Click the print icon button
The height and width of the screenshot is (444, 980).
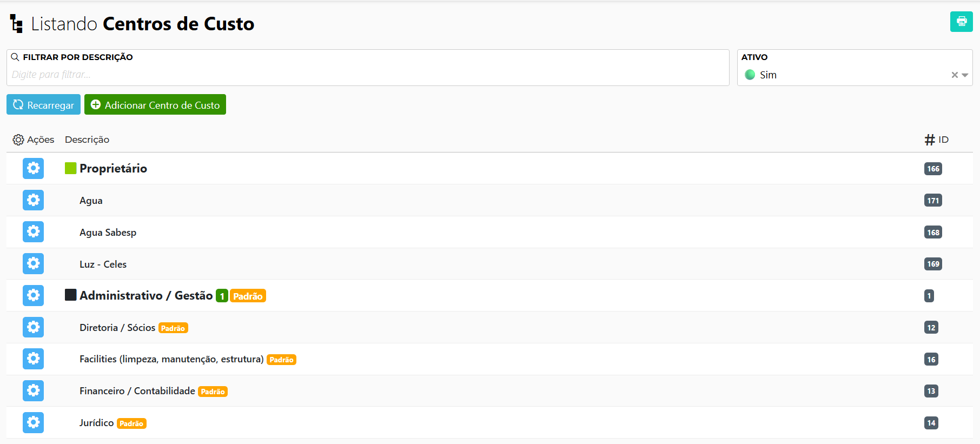click(x=961, y=22)
